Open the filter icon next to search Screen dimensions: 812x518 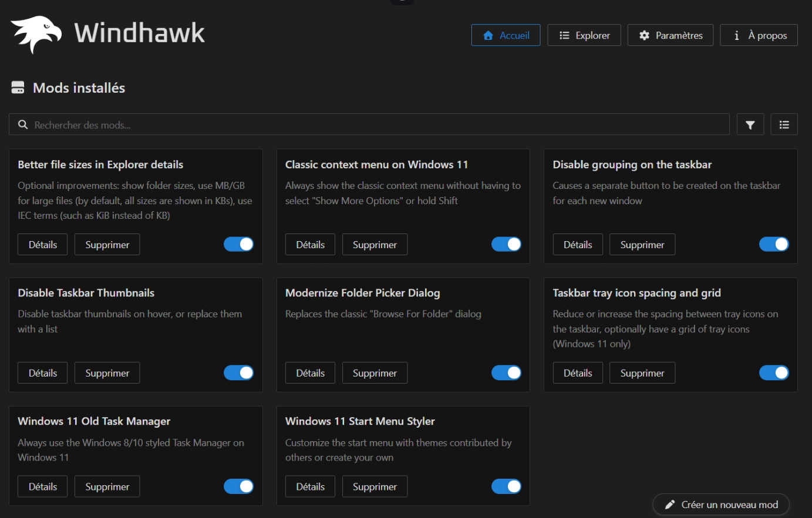pyautogui.click(x=750, y=124)
